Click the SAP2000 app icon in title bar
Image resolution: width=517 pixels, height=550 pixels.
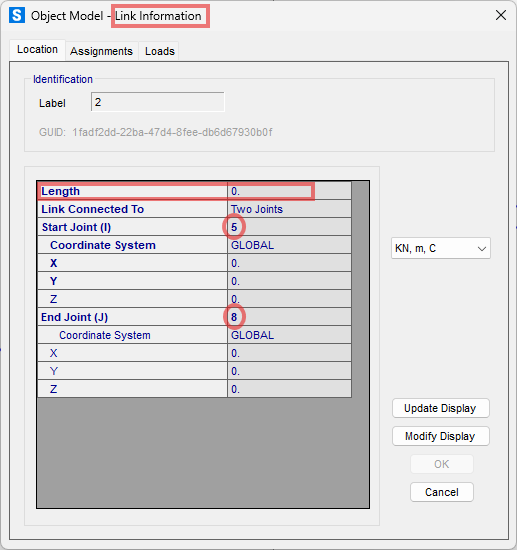tap(17, 15)
